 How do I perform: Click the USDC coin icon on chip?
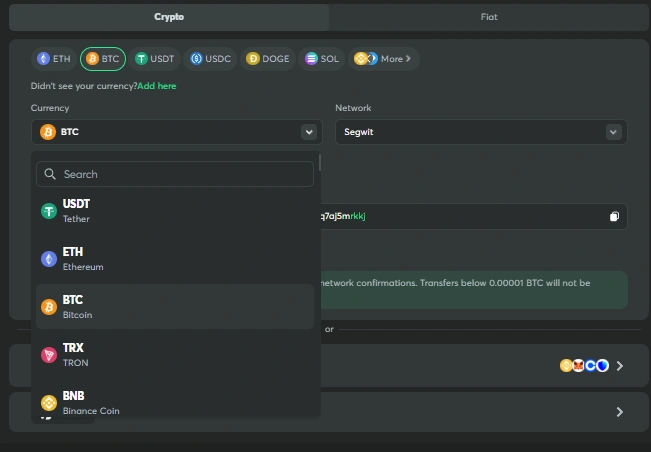coord(196,59)
